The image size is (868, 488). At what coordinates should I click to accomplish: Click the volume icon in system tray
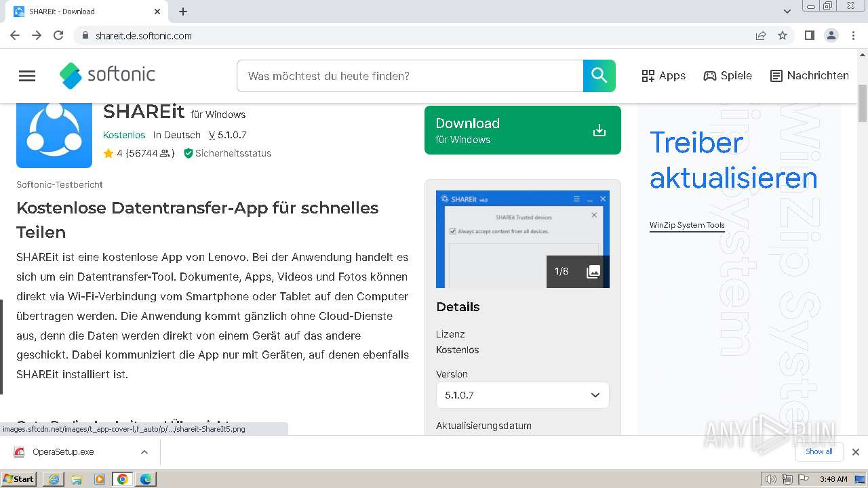point(771,479)
